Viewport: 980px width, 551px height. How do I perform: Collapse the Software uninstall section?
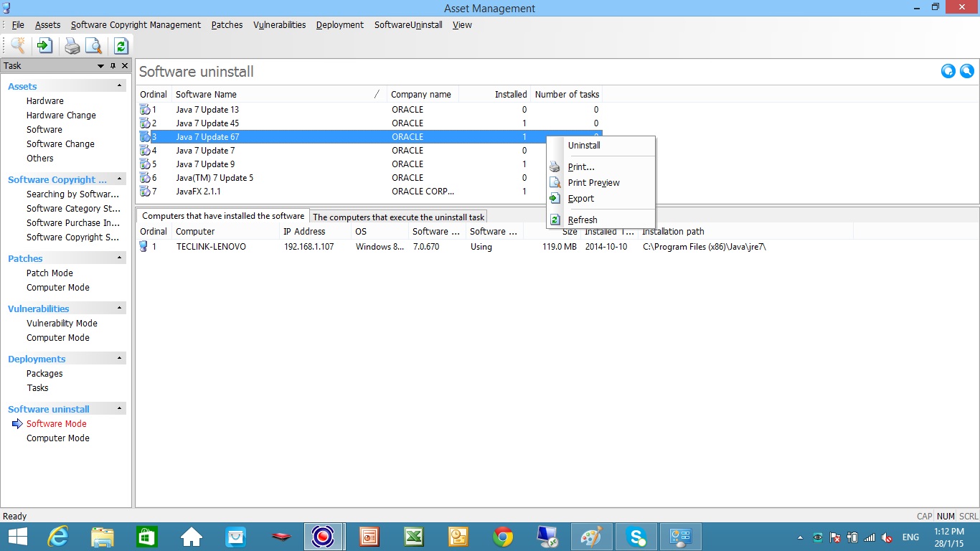click(x=120, y=409)
